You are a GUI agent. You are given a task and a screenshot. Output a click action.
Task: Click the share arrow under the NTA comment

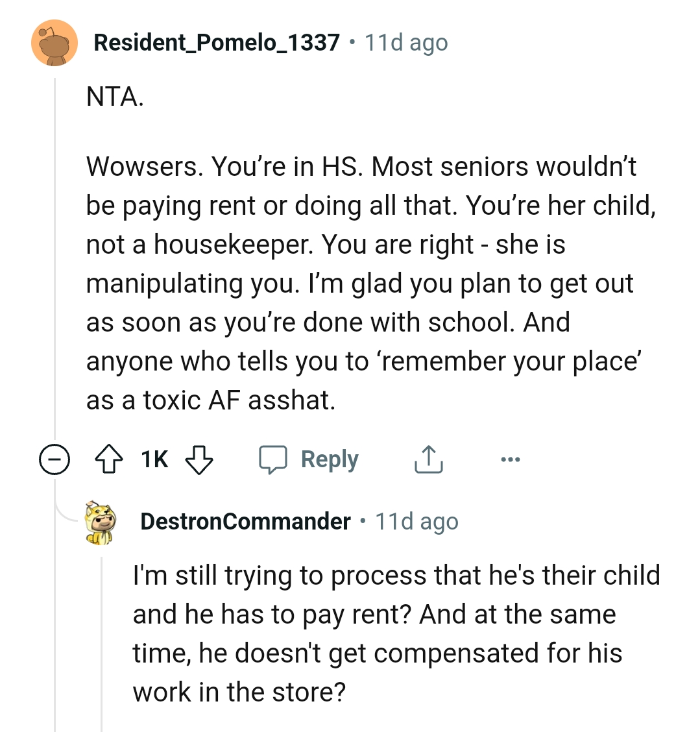pyautogui.click(x=428, y=459)
